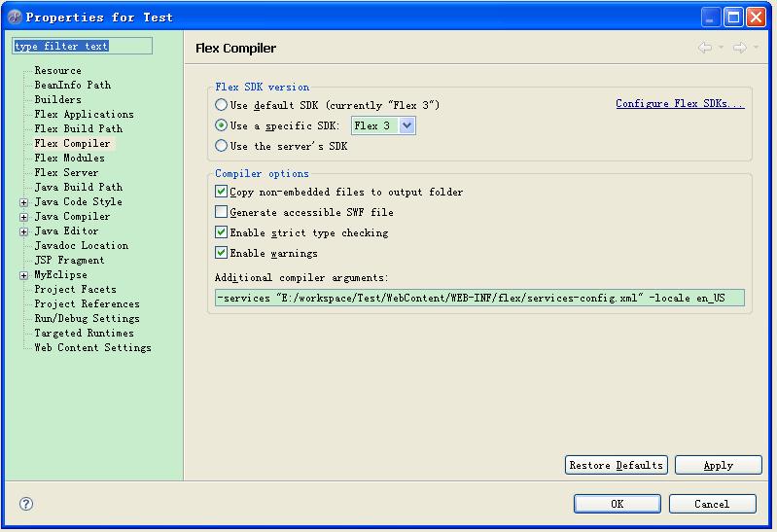Close the Properties for Test dialog
Image resolution: width=777 pixels, height=532 pixels.
pos(757,18)
